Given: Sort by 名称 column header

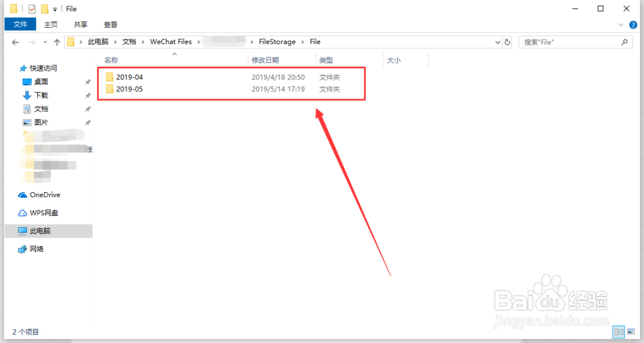Looking at the screenshot, I should (111, 60).
